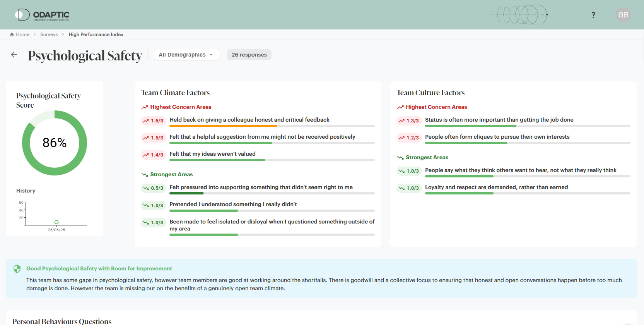Open the All Demographics dropdown
The width and height of the screenshot is (644, 325).
point(186,55)
